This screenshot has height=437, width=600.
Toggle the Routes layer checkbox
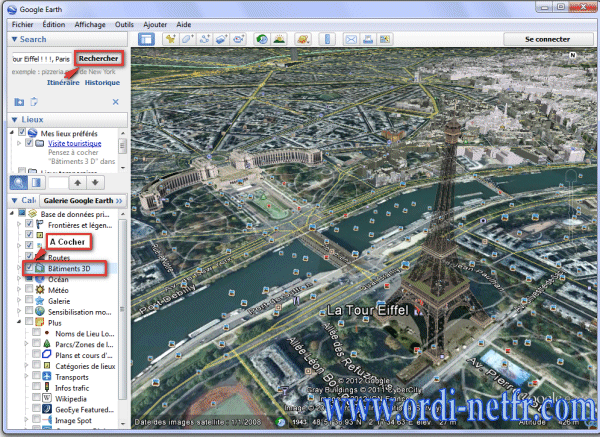click(29, 255)
